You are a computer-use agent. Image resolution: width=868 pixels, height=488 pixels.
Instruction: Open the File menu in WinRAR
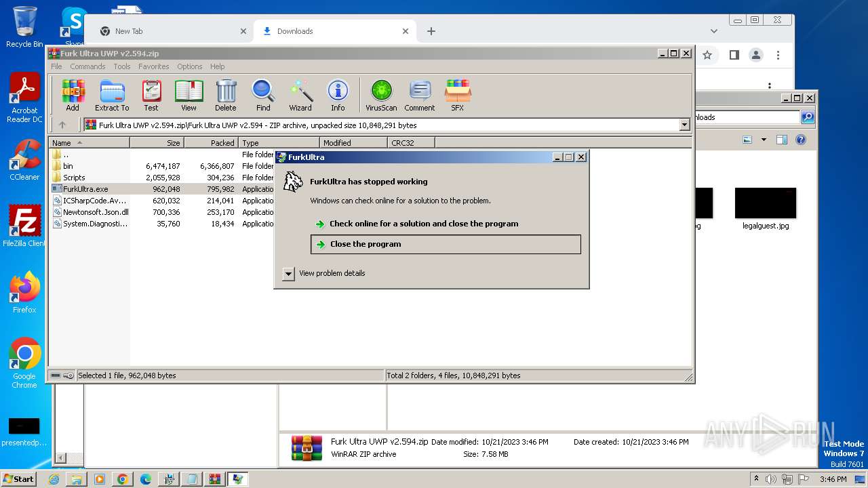click(x=56, y=66)
